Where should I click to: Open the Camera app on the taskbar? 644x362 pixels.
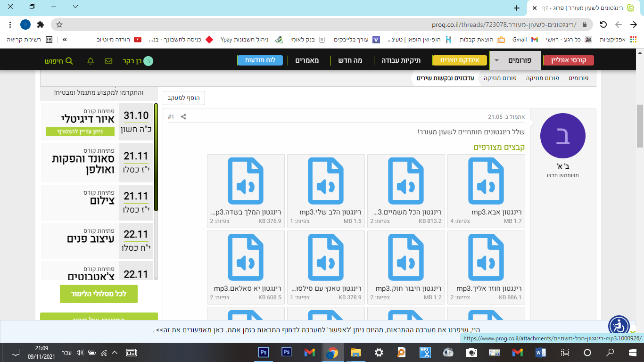click(471, 352)
